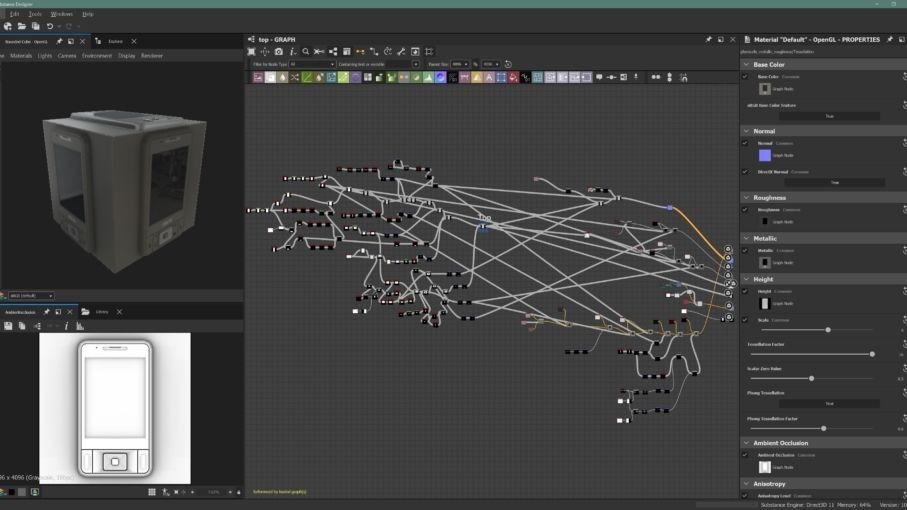Screen dimensions: 907x510
Task: Open the Environment menu in 3D view
Action: 97,56
